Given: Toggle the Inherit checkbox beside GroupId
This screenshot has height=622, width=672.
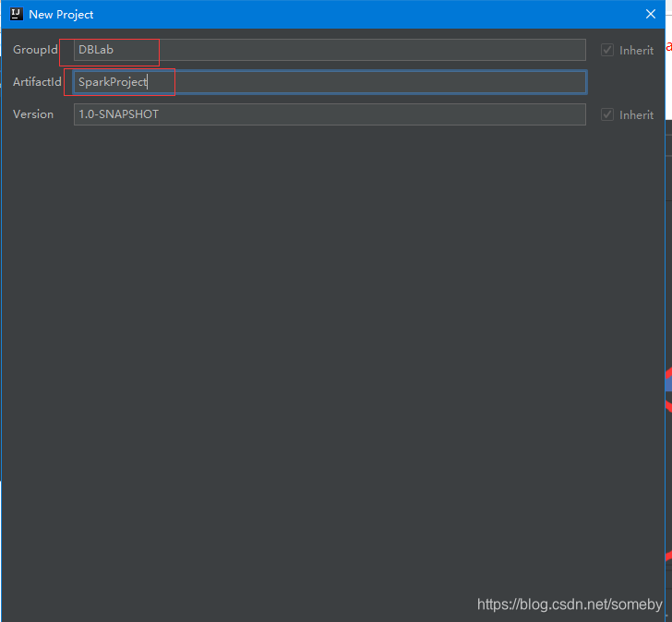Looking at the screenshot, I should coord(607,50).
